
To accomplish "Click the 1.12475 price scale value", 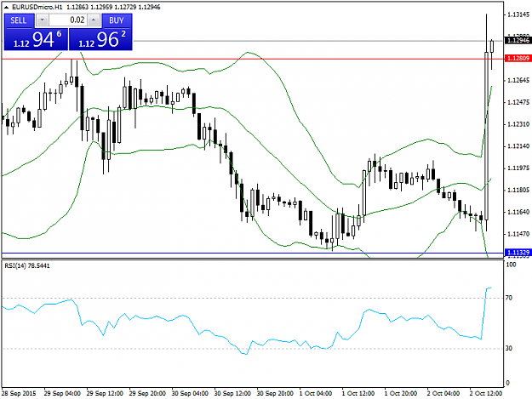I will (518, 102).
